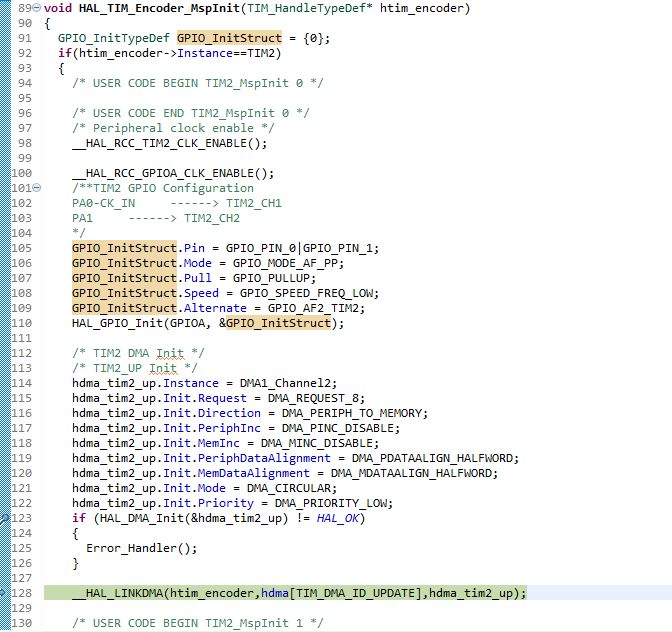Collapse the HAL_TIM_Encoder_MspInit function fold at line 89
672x632 pixels.
pos(37,8)
